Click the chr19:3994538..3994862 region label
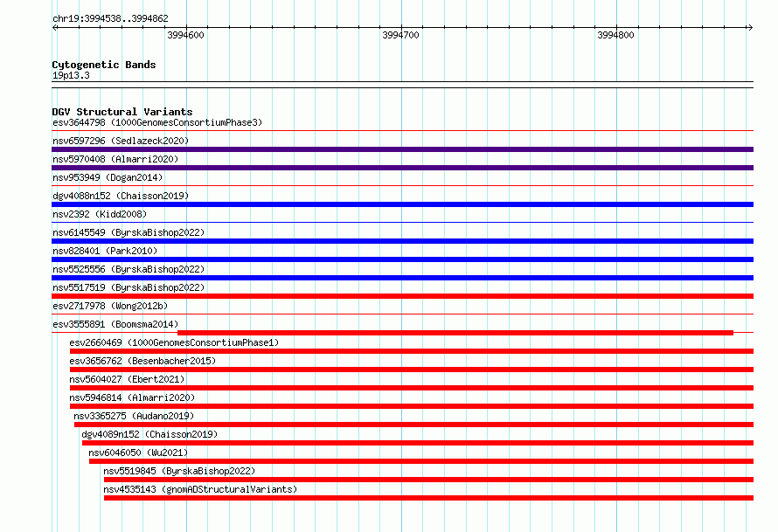 tap(110, 18)
